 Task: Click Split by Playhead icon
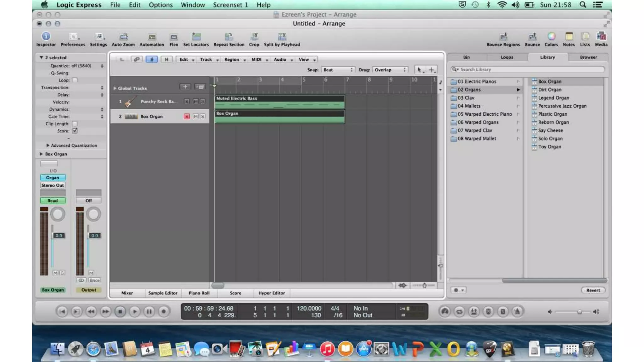(282, 37)
